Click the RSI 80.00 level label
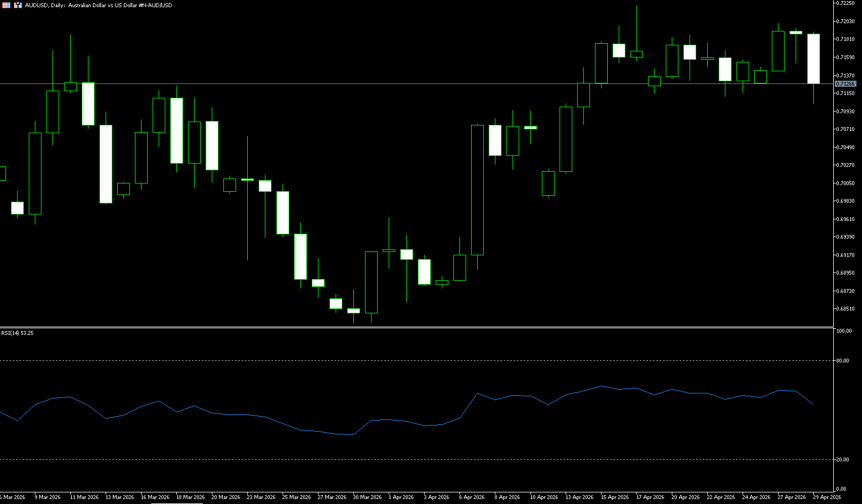The width and height of the screenshot is (862, 504). click(x=843, y=361)
